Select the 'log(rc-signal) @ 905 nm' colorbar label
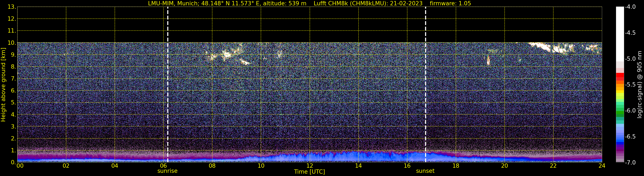This screenshot has width=644, height=176. (640, 85)
